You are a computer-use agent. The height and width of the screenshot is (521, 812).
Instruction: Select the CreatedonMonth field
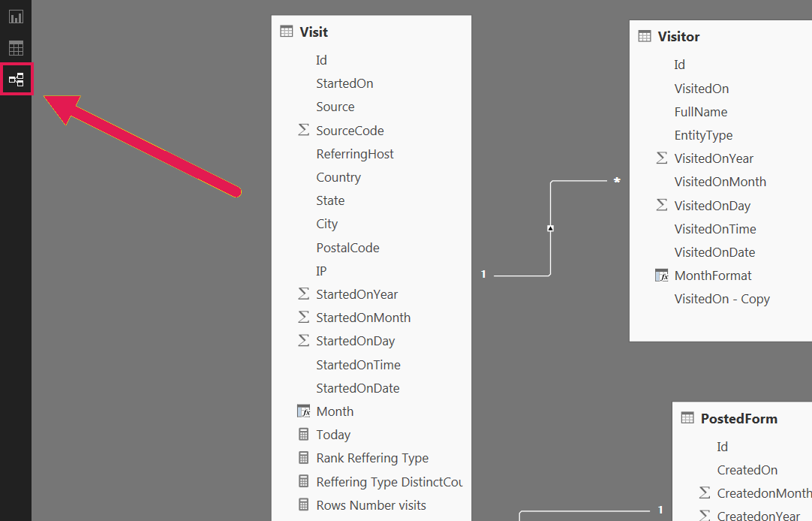(765, 493)
